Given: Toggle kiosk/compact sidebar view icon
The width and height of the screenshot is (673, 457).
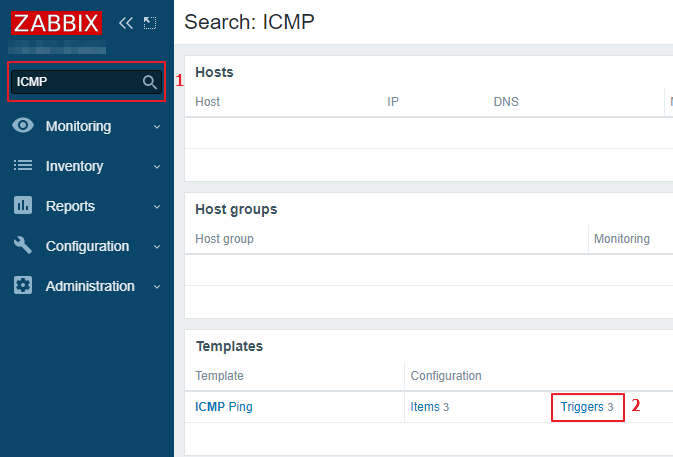Looking at the screenshot, I should [150, 23].
